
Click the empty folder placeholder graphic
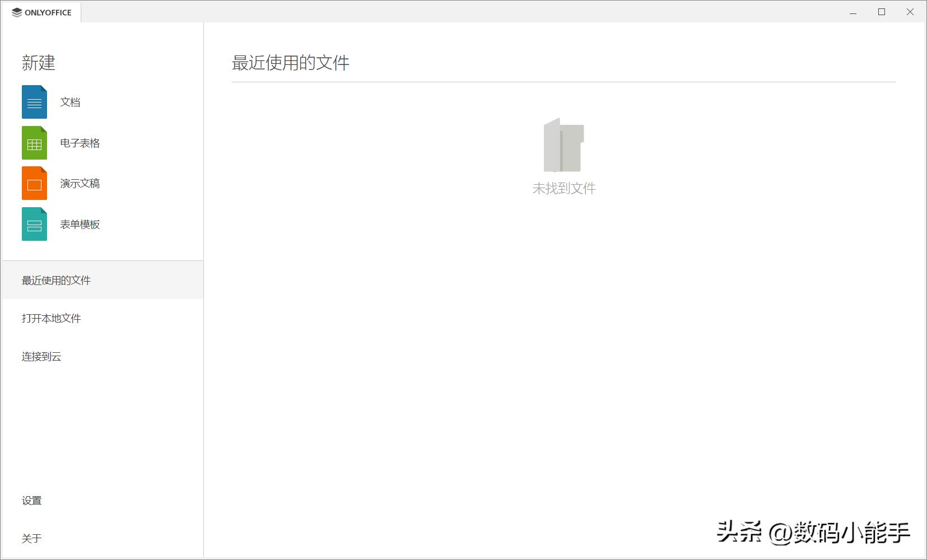(564, 144)
